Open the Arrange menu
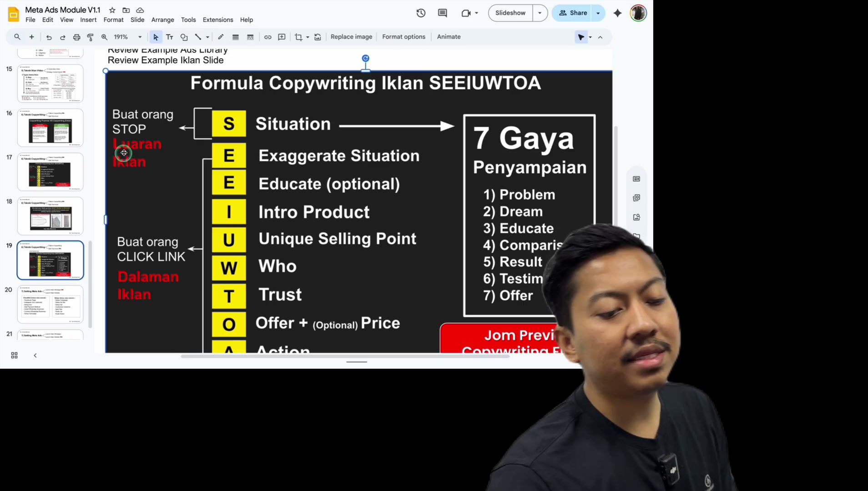 (163, 20)
